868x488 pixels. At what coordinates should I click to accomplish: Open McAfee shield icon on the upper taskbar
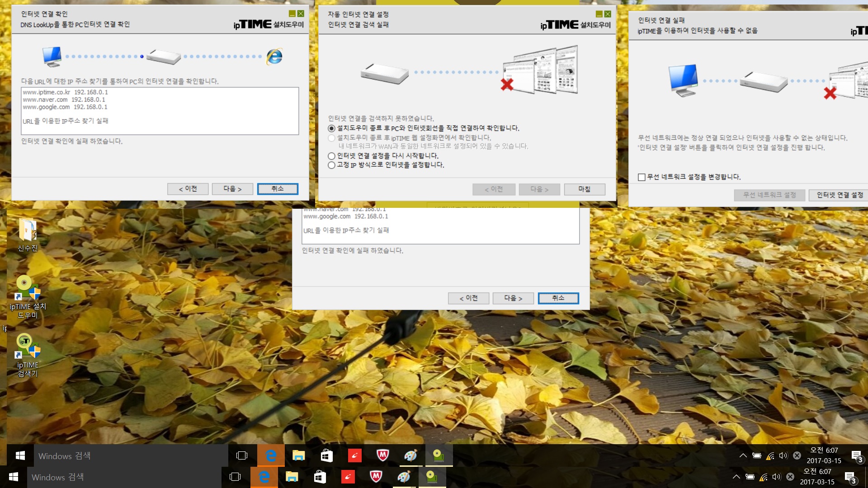point(382,455)
